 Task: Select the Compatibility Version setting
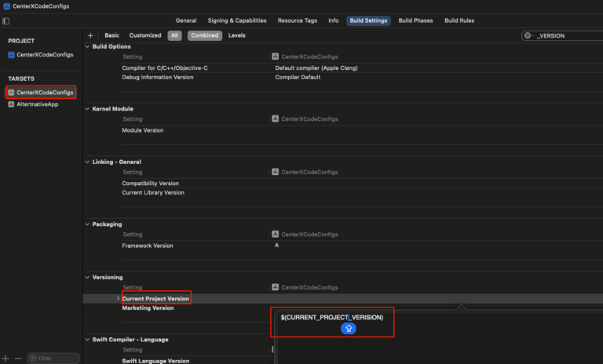[151, 184]
